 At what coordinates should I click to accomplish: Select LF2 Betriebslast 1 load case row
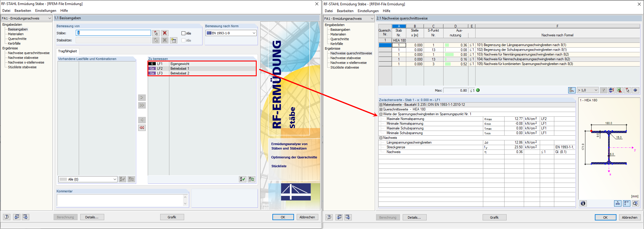coord(202,69)
